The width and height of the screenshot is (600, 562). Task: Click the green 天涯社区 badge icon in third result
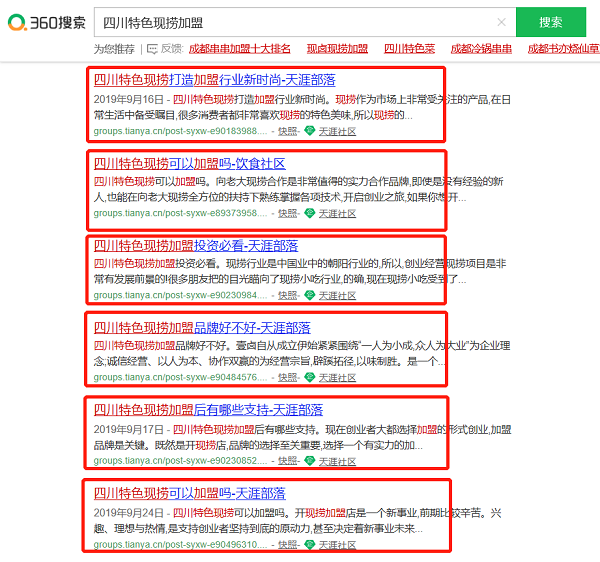(x=310, y=296)
